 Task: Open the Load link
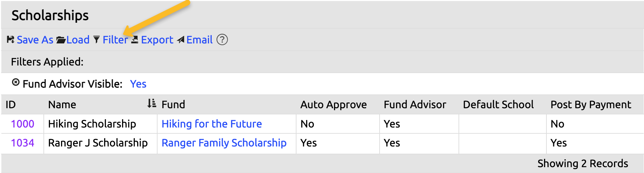point(78,40)
